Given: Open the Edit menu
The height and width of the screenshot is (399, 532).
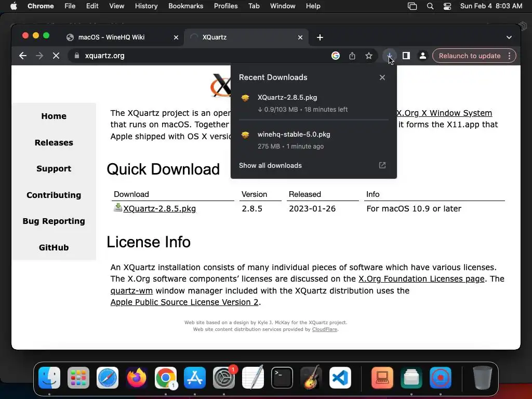Looking at the screenshot, I should tap(92, 6).
